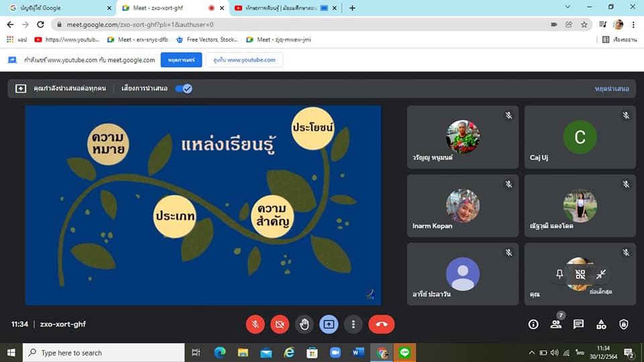Open the chat panel
This screenshot has width=644, height=362.
point(578,324)
